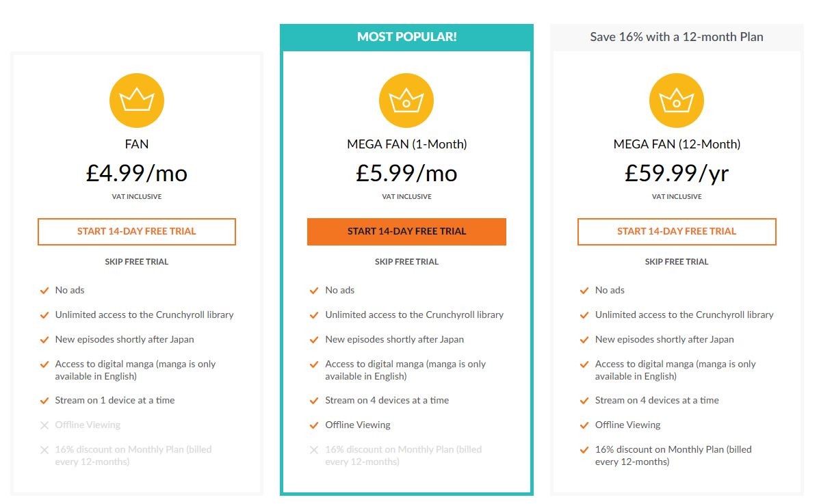Click the MOST POPULAR! banner
This screenshot has height=504, width=819.
(x=406, y=36)
